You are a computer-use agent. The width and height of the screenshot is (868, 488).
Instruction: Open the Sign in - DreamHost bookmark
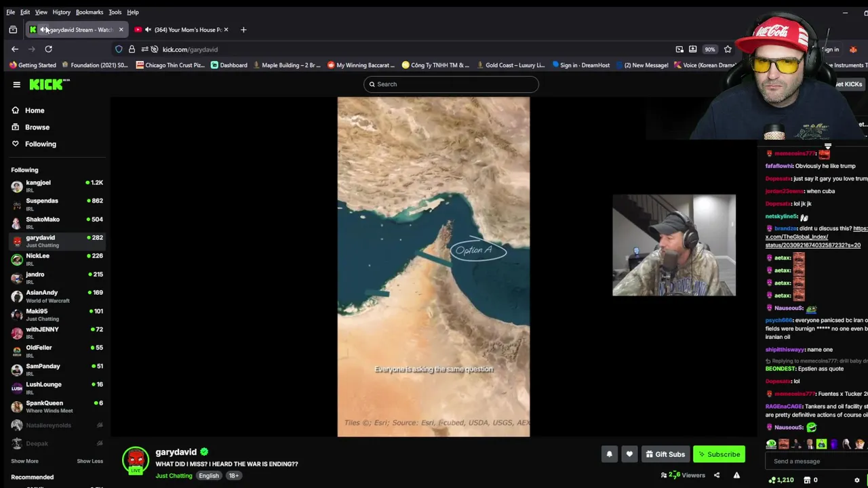pyautogui.click(x=581, y=65)
